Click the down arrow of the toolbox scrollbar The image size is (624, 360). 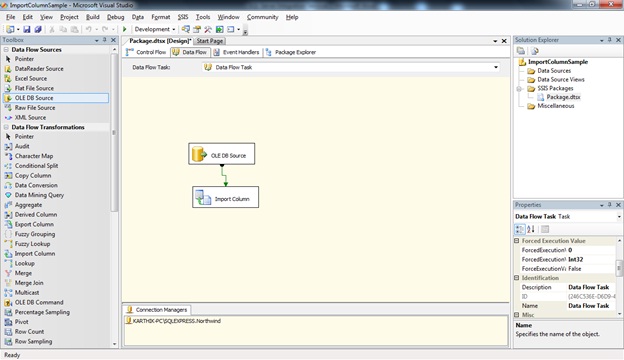tap(114, 344)
